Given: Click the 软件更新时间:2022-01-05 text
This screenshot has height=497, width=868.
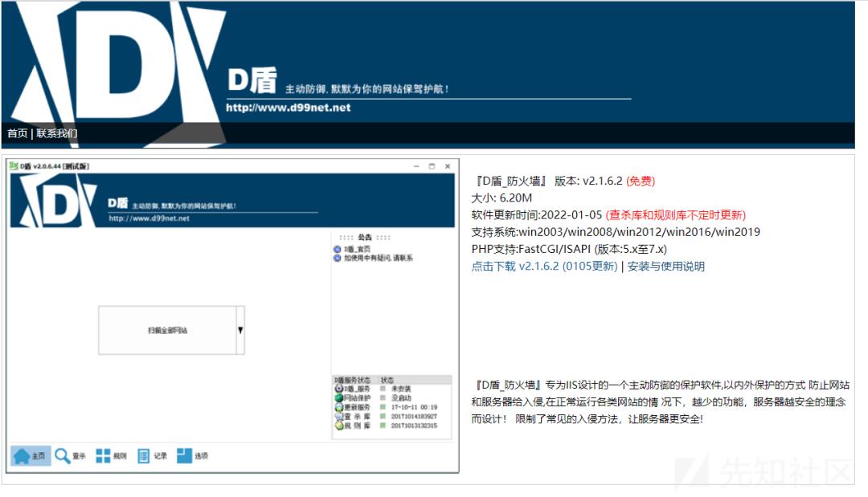Looking at the screenshot, I should (536, 215).
